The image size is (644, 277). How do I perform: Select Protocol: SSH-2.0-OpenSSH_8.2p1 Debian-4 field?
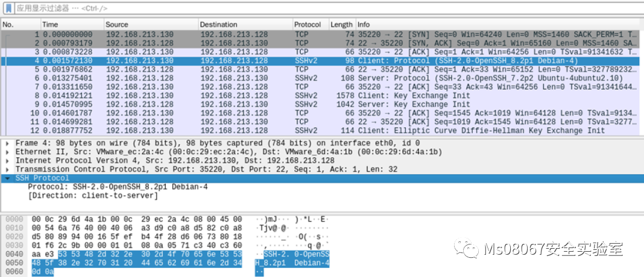[118, 187]
